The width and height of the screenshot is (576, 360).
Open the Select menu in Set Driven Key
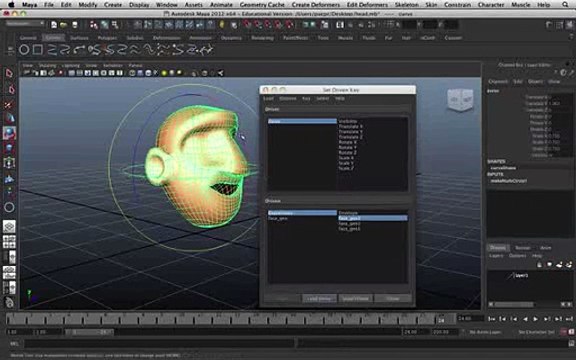click(x=322, y=98)
